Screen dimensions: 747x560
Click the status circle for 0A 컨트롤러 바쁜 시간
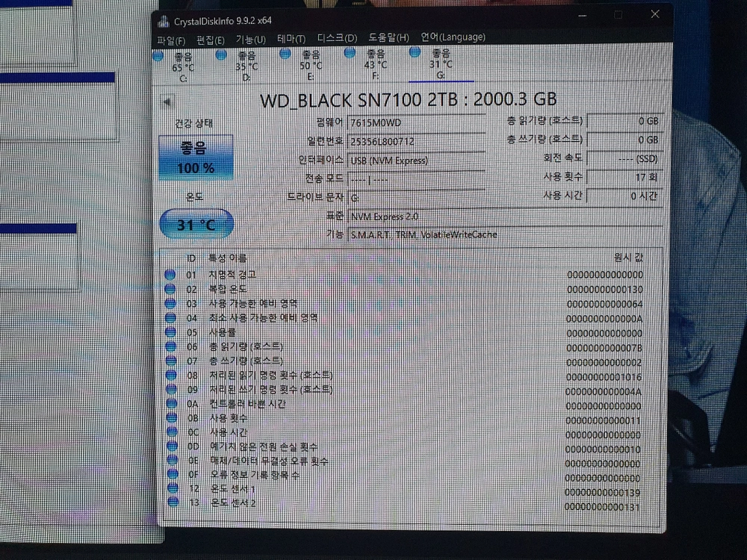coord(172,404)
